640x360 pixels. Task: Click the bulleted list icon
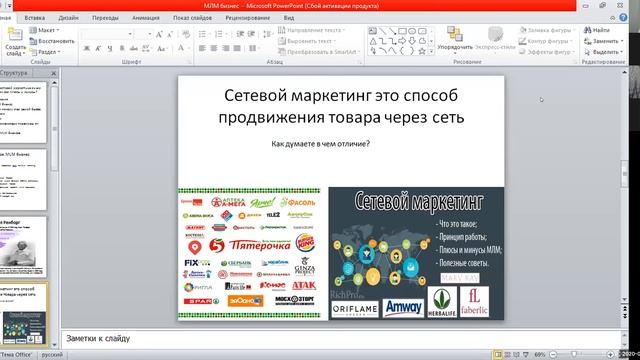[x=203, y=34]
